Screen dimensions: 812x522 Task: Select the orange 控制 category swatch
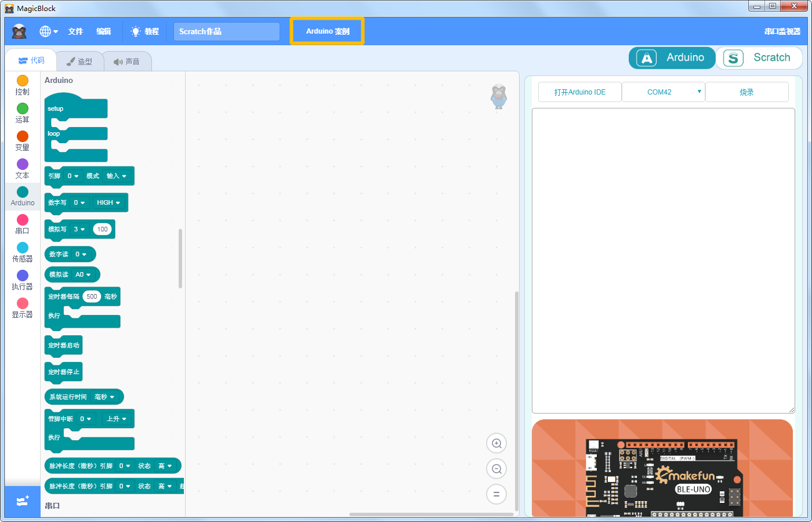(23, 81)
